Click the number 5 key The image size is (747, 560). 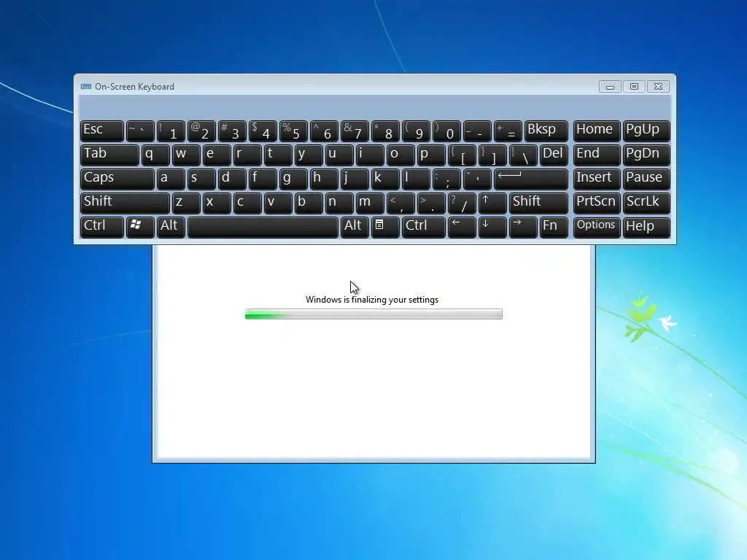coord(293,131)
